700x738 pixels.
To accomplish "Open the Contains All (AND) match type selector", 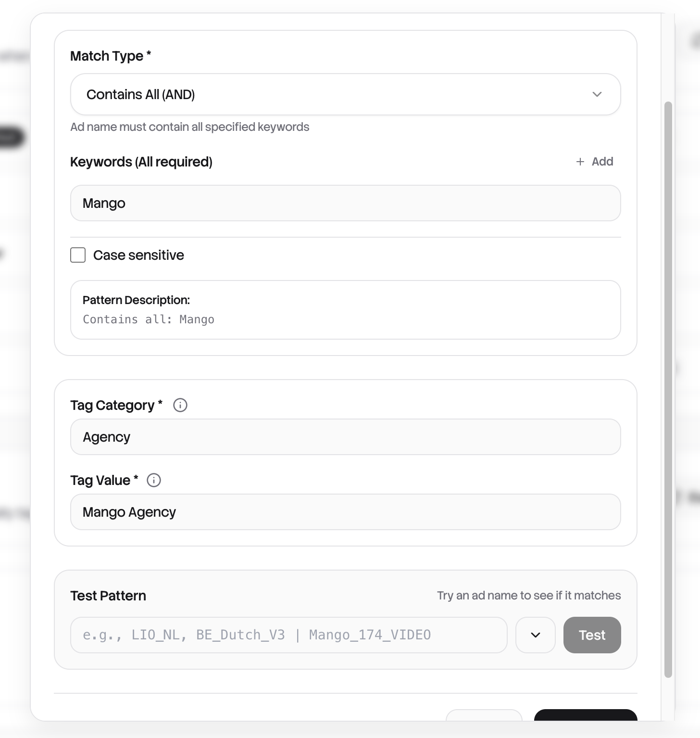I will tap(346, 94).
